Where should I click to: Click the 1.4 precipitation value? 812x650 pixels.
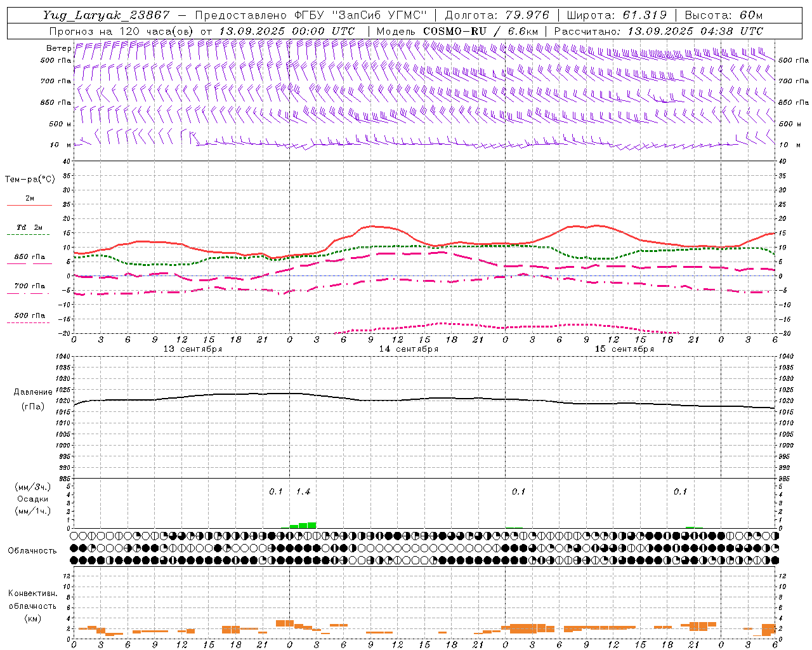click(303, 491)
